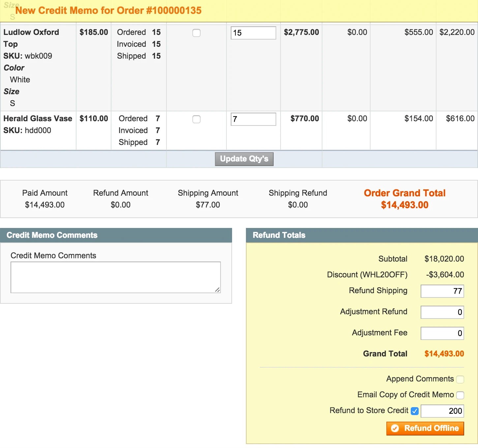Image resolution: width=478 pixels, height=448 pixels.
Task: Select the store credit amount field showing 200
Action: [x=442, y=411]
